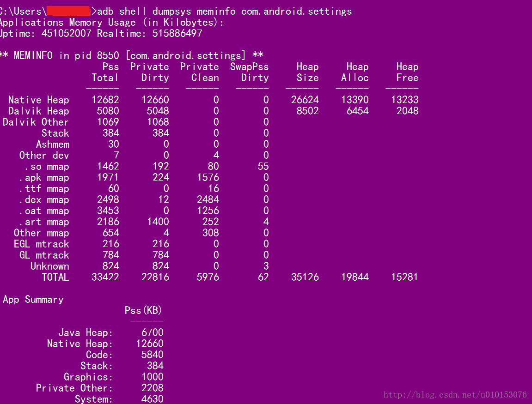Select the Uptime value 451052007

[67, 33]
